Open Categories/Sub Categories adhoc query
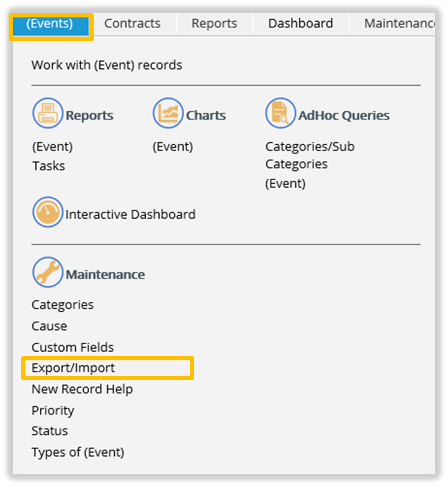448x487 pixels. (310, 155)
